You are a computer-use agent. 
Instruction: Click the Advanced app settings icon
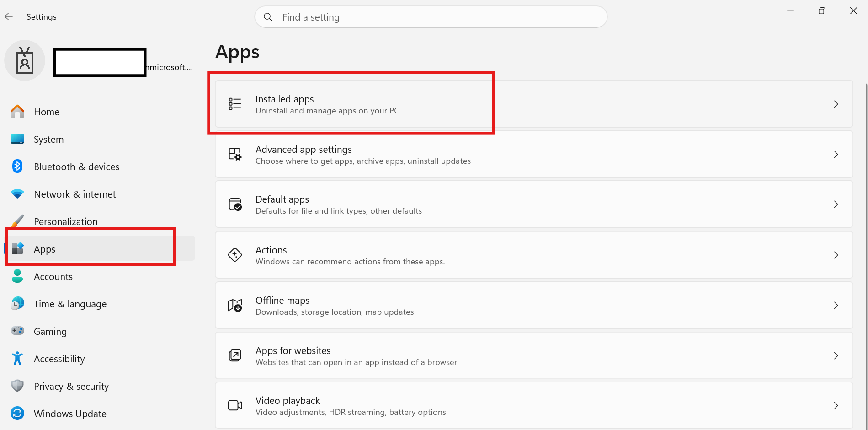tap(235, 154)
